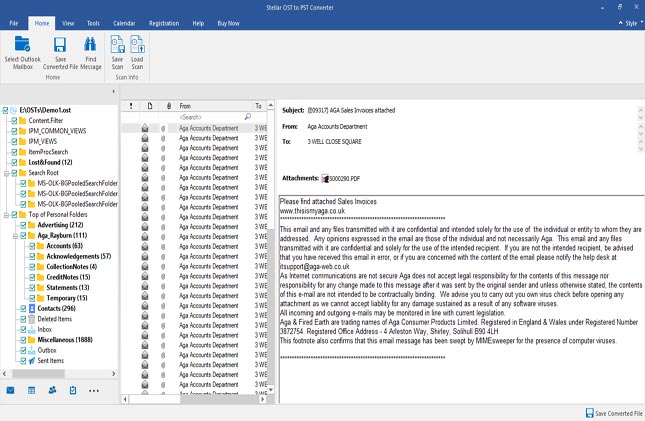
Task: Collapse folder pane with left arrow
Action: point(114,91)
